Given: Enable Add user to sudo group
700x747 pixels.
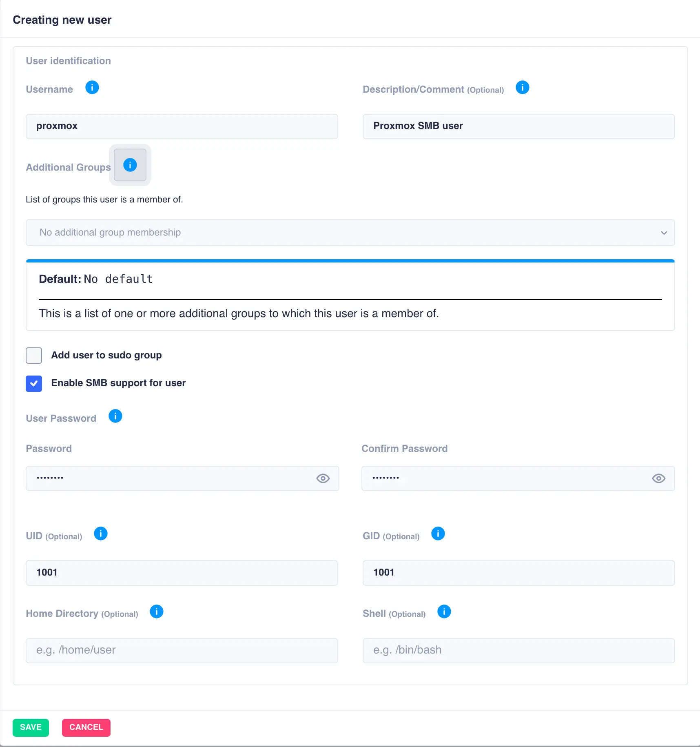Looking at the screenshot, I should click(x=34, y=356).
